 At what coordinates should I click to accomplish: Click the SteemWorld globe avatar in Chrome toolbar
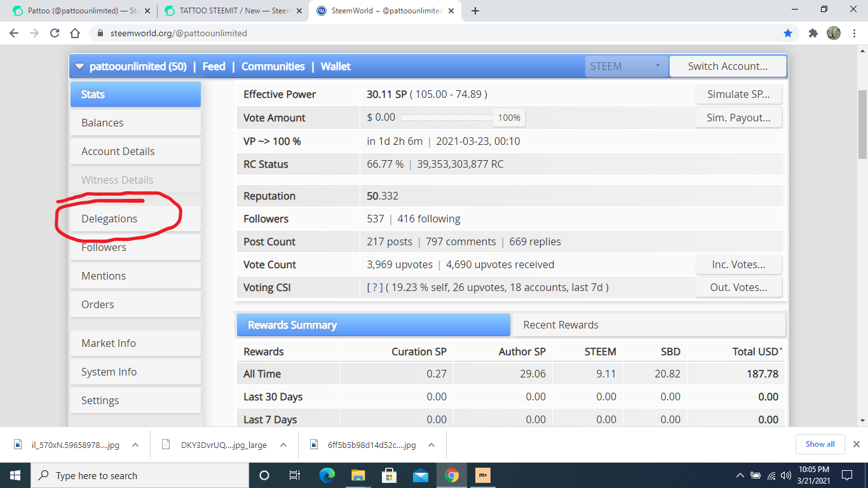834,32
